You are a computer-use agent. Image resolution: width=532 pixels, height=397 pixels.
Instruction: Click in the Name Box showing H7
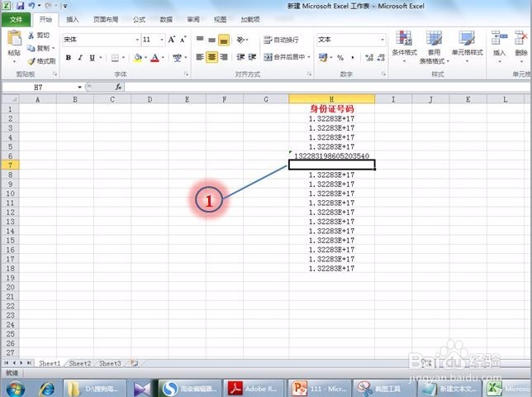(x=39, y=88)
